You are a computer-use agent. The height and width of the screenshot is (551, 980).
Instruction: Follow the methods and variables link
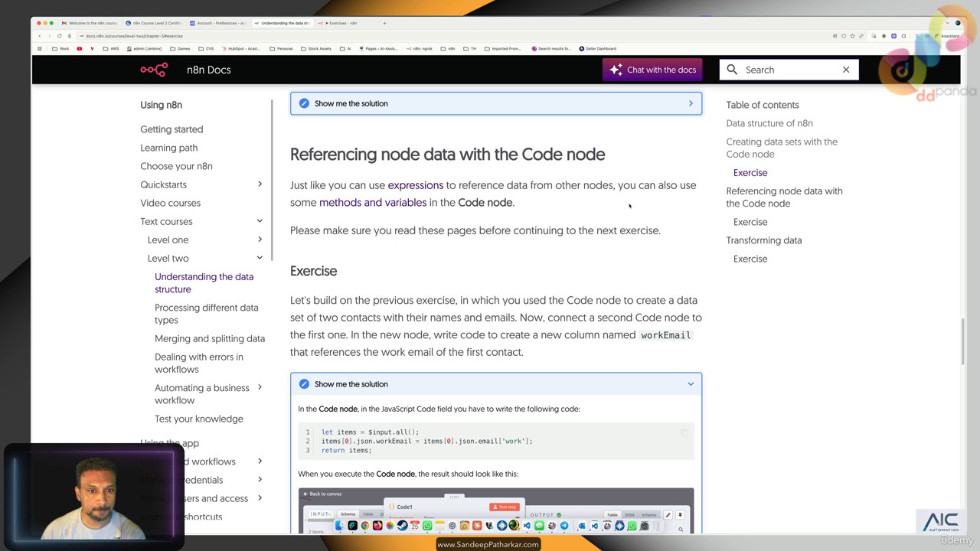click(373, 203)
